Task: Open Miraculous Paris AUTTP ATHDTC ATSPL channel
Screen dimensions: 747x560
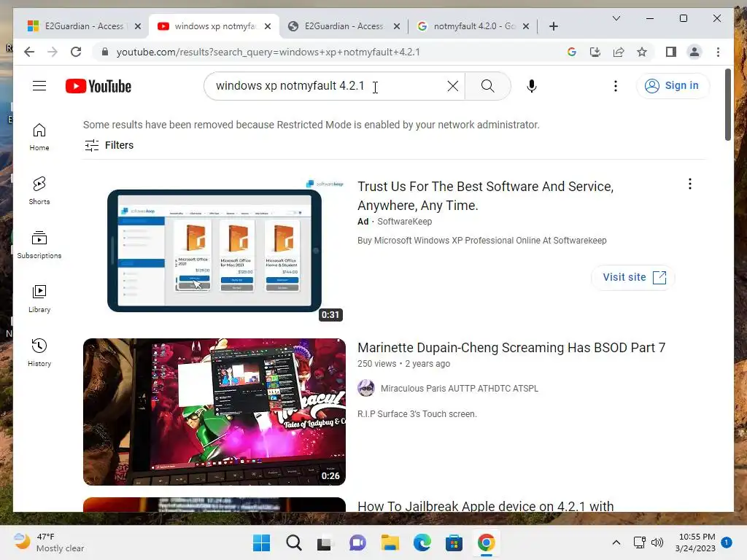Action: point(460,389)
